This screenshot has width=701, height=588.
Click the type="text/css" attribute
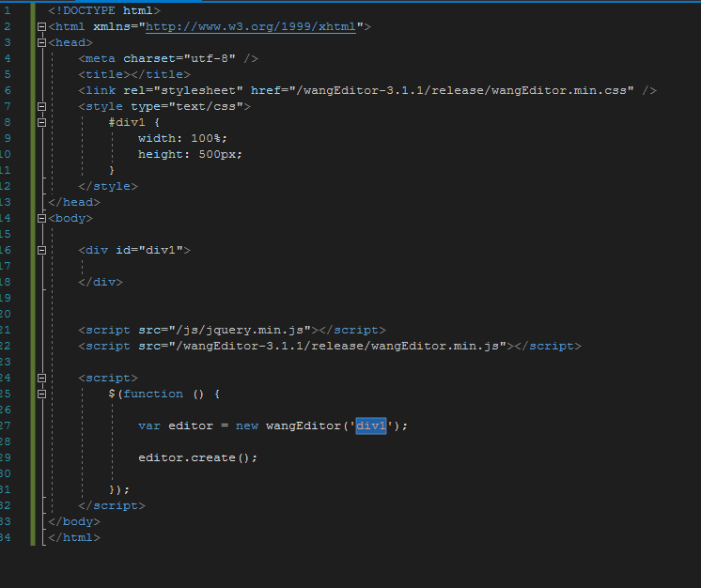187,107
